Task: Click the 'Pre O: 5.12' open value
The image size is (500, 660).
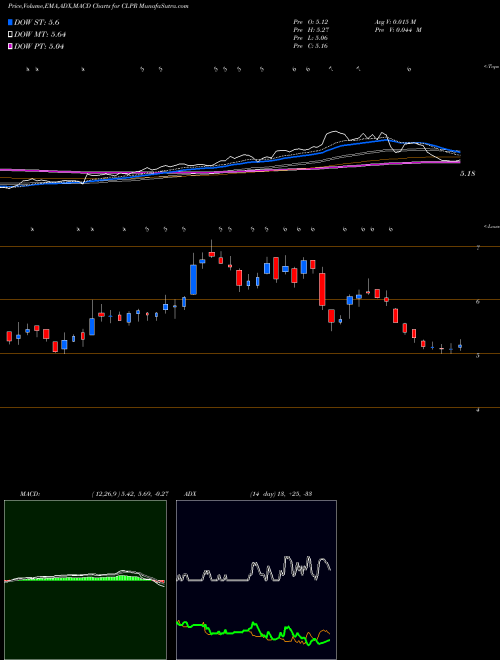Action: (x=311, y=22)
